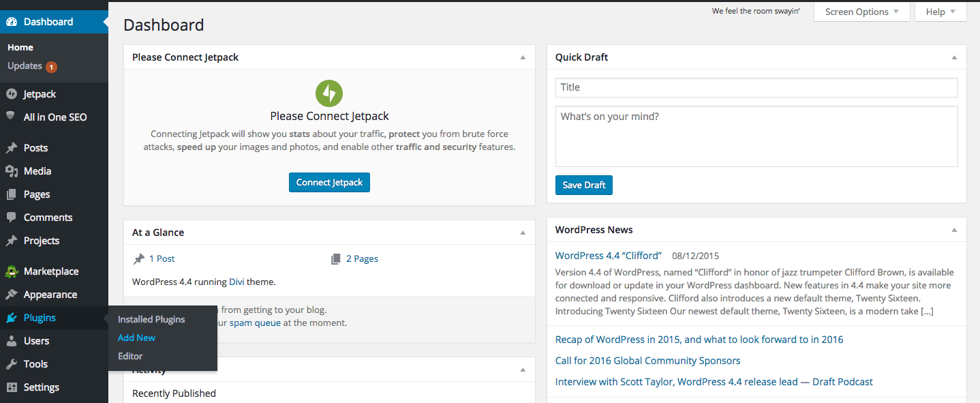
Task: Click the Tools wrench icon
Action: click(11, 364)
